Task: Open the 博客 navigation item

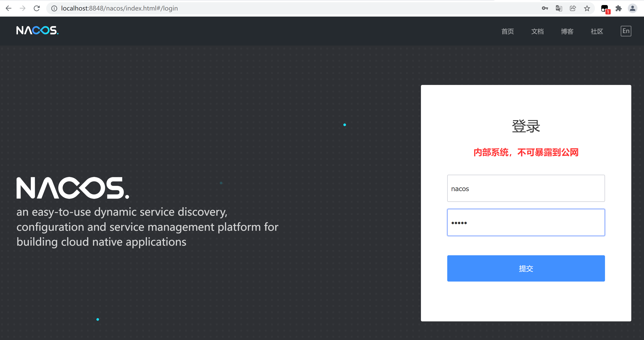Action: pos(567,32)
